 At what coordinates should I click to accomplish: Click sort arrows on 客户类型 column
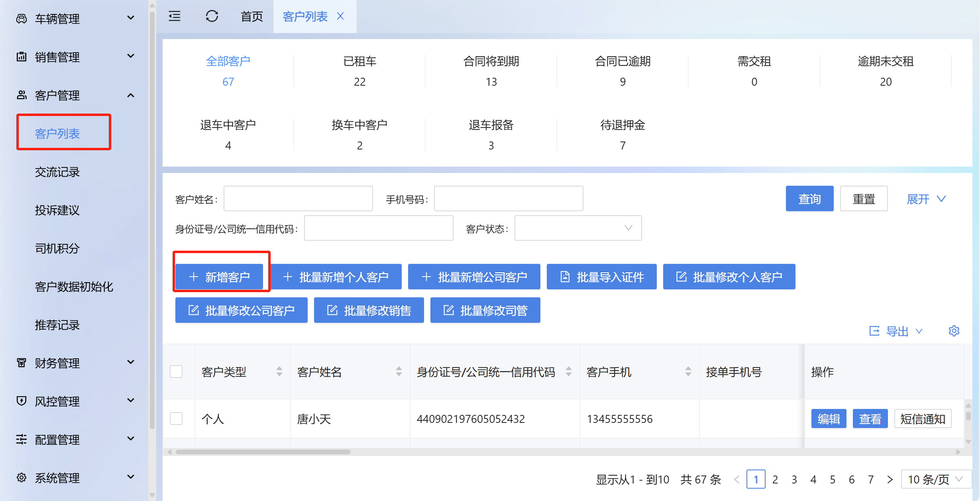pyautogui.click(x=279, y=371)
